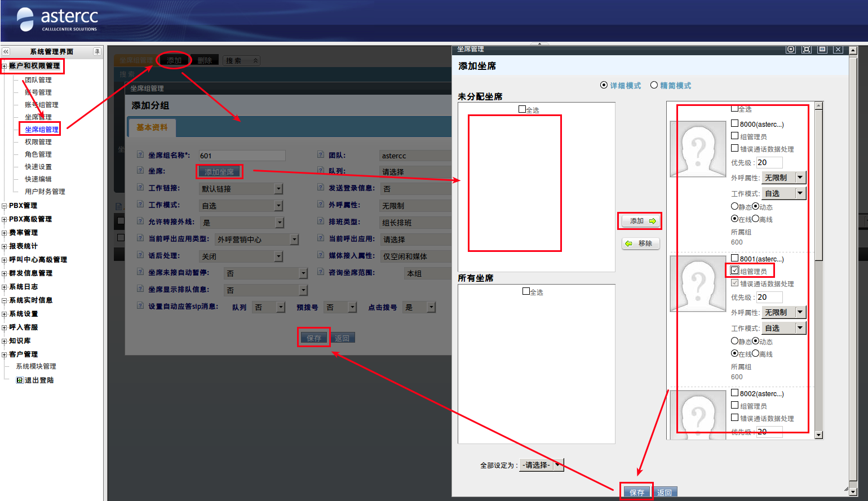The width and height of the screenshot is (868, 501).
Task: Switch to the 基本资料 tab
Action: [x=152, y=127]
